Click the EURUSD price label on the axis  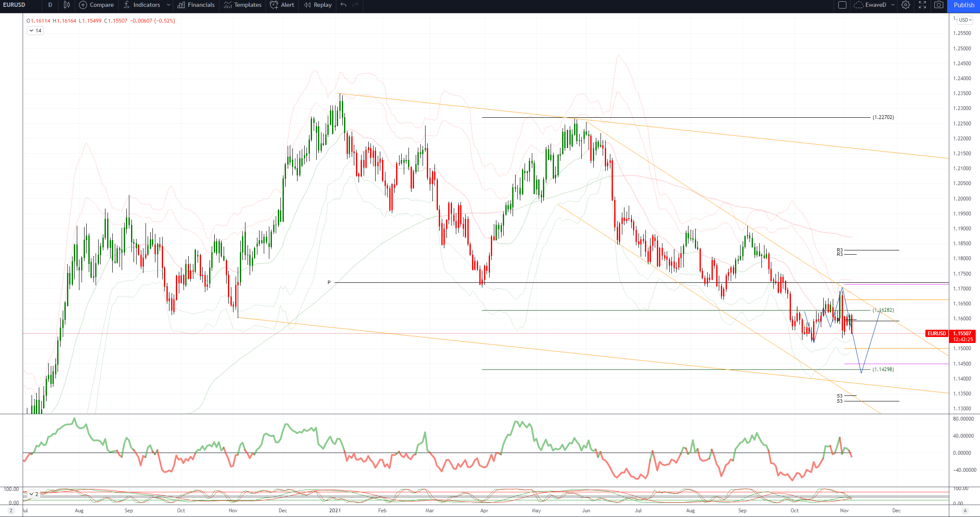[937, 334]
